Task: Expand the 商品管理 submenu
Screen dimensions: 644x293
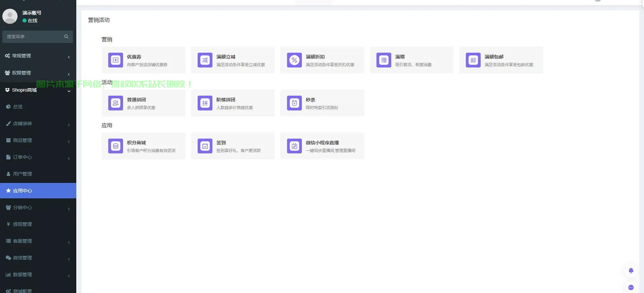Action: coord(38,140)
